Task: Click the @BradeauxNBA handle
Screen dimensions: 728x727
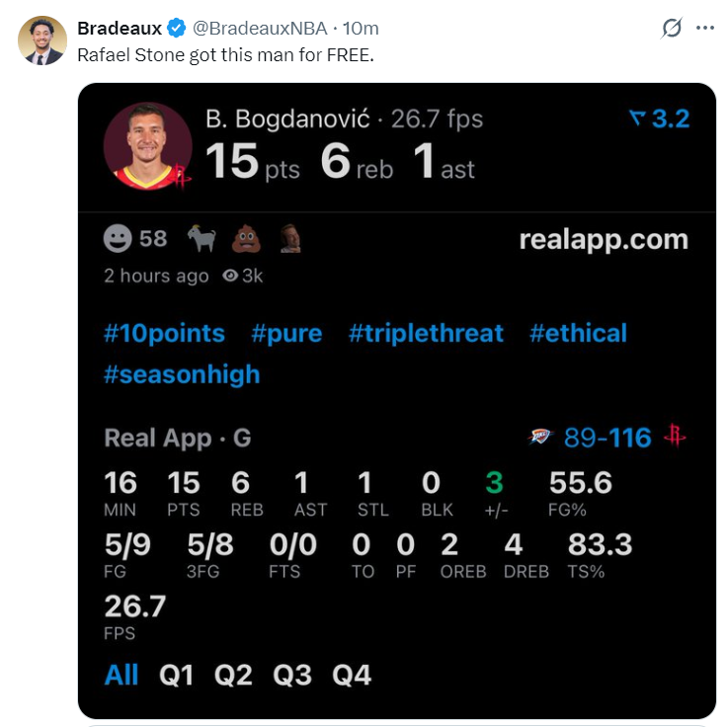Action: [260, 29]
